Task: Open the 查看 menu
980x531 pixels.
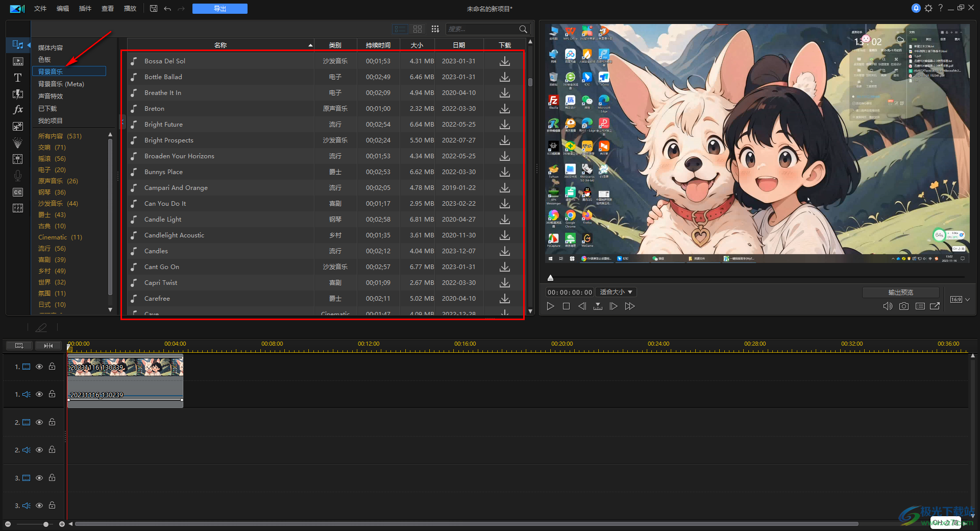Action: point(108,9)
